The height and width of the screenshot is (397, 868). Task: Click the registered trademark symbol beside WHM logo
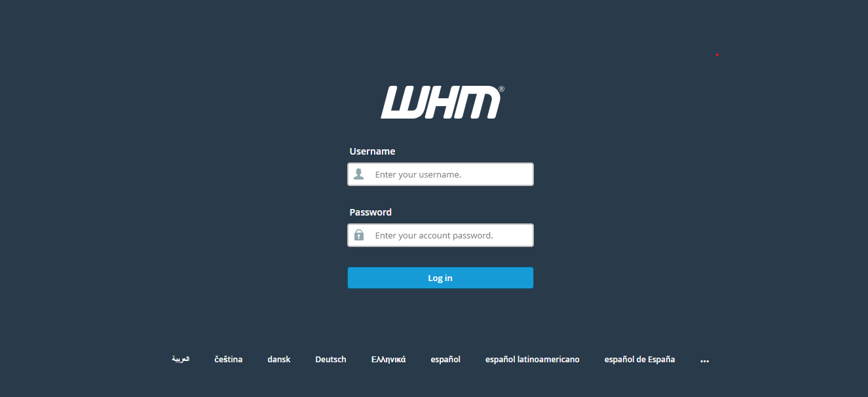(501, 88)
